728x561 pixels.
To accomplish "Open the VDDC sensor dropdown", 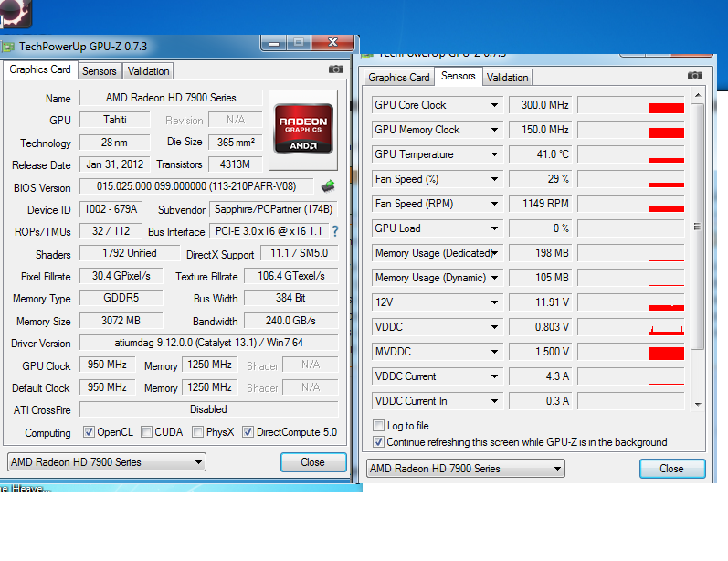I will [495, 327].
